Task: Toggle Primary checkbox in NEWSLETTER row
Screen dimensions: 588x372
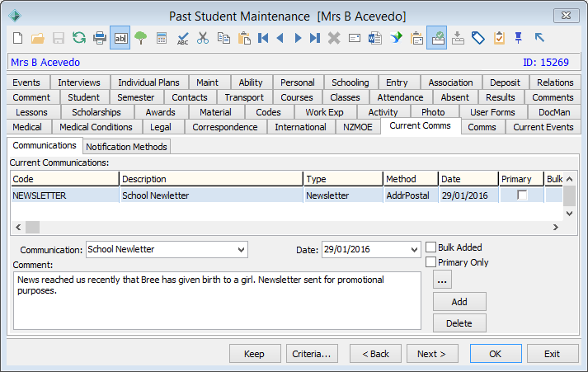Action: pyautogui.click(x=522, y=195)
